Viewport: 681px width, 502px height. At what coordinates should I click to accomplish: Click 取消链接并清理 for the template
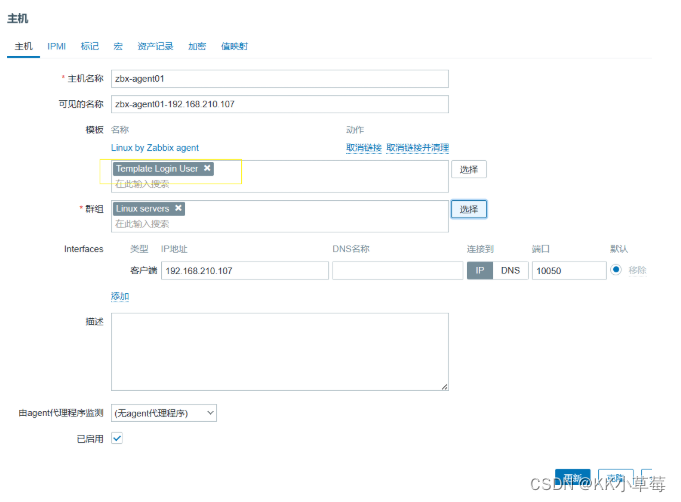[x=417, y=148]
